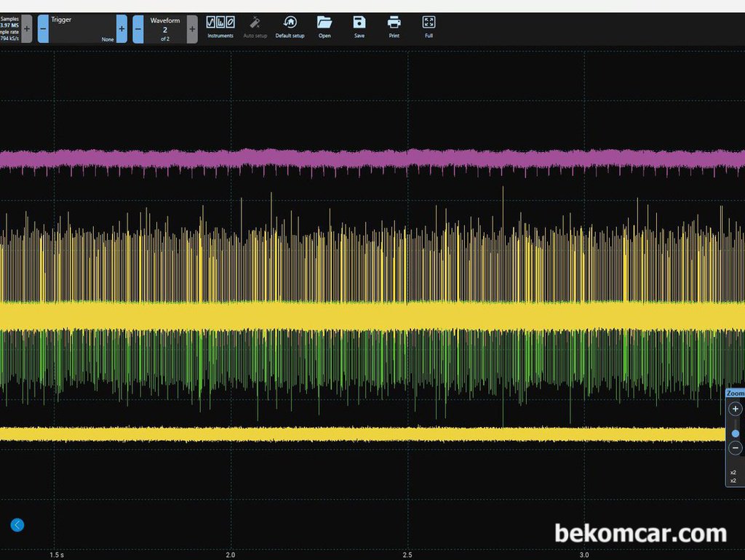The height and width of the screenshot is (560, 745).
Task: Zoom in with the Zoom panel plus
Action: coord(735,409)
